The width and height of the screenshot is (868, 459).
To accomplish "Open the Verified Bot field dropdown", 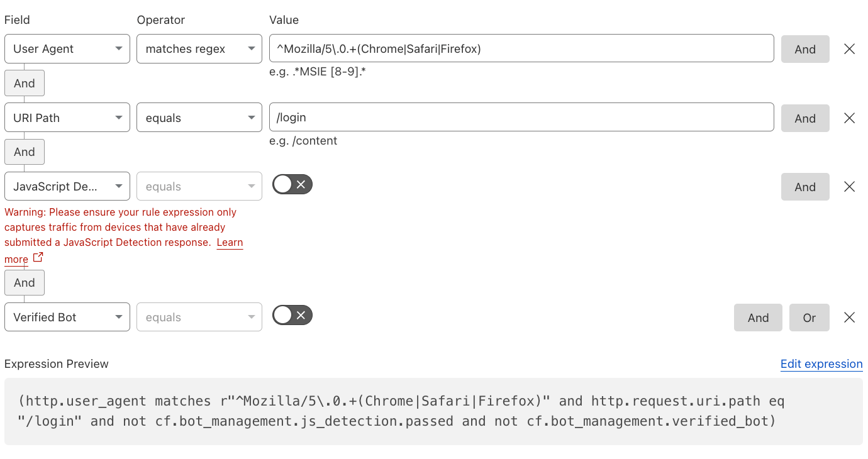I will (x=67, y=317).
